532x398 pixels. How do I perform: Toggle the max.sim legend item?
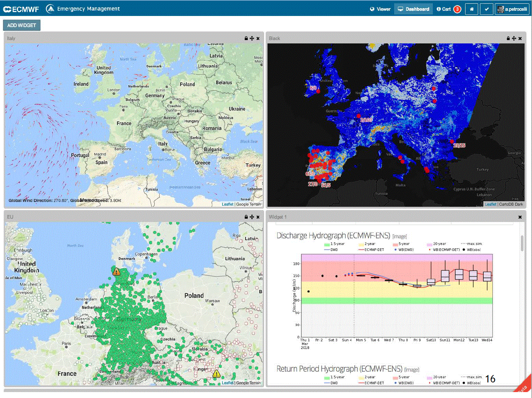[473, 244]
